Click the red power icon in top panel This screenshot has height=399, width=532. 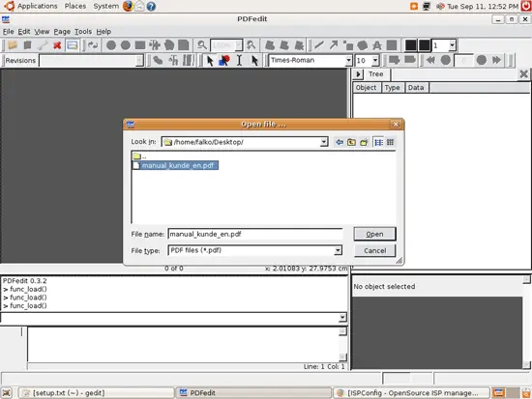526,6
